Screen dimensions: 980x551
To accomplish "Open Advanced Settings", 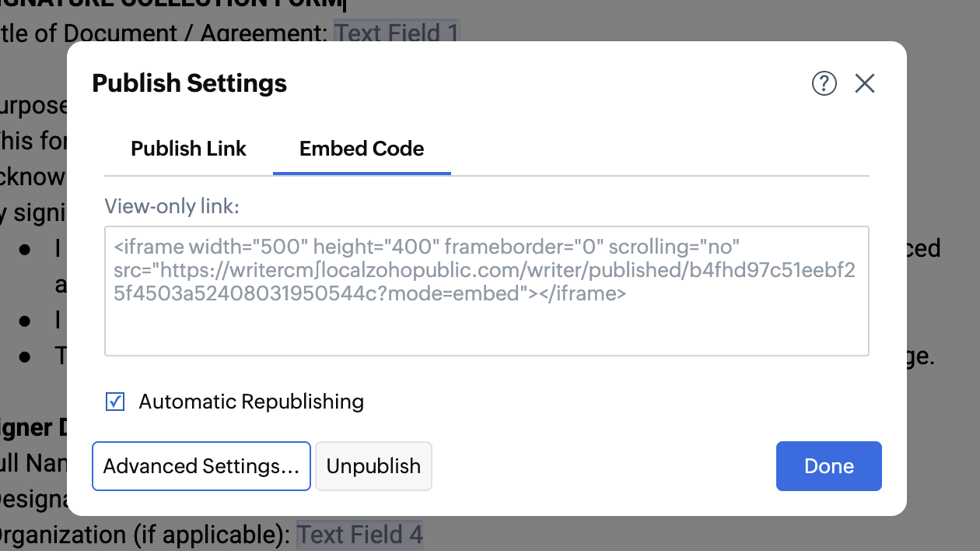I will [x=201, y=466].
